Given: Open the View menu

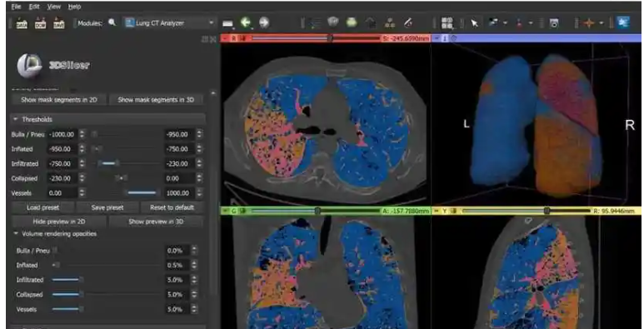Looking at the screenshot, I should pos(54,7).
